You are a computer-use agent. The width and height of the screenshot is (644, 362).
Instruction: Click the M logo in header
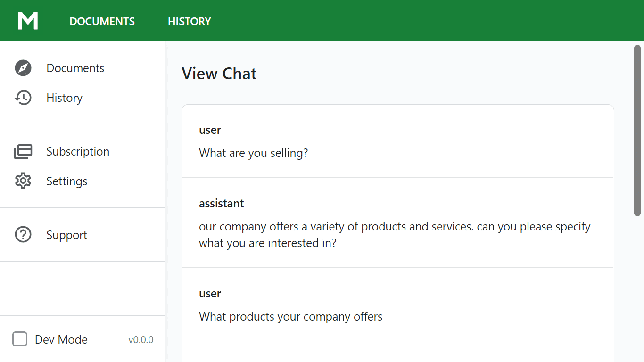pyautogui.click(x=28, y=21)
